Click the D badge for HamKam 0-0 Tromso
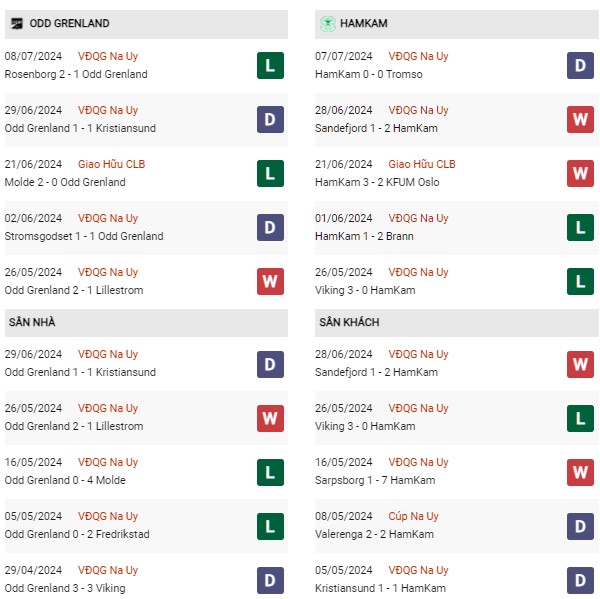The image size is (600, 599). 580,66
